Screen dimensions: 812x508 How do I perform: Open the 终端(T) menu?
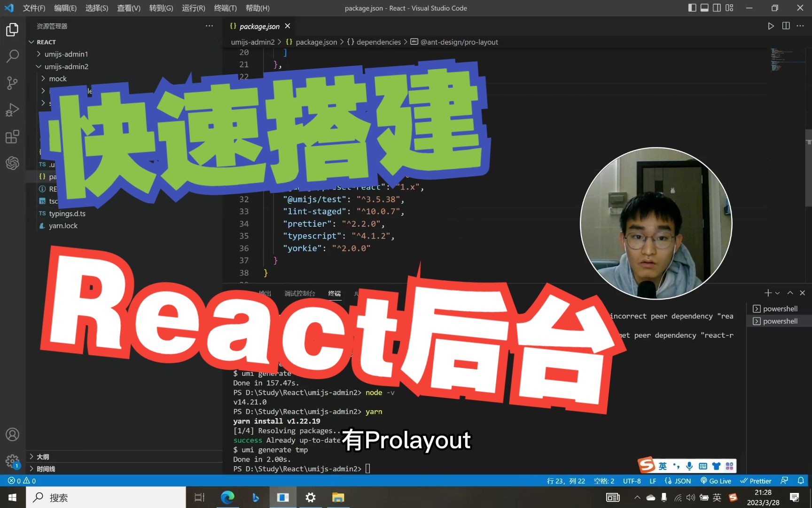coord(226,8)
